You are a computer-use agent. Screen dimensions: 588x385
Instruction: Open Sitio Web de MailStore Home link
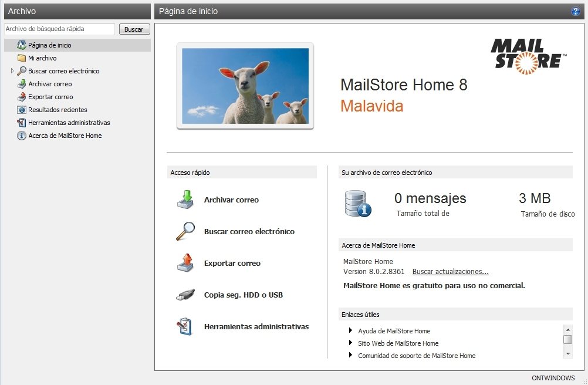398,343
